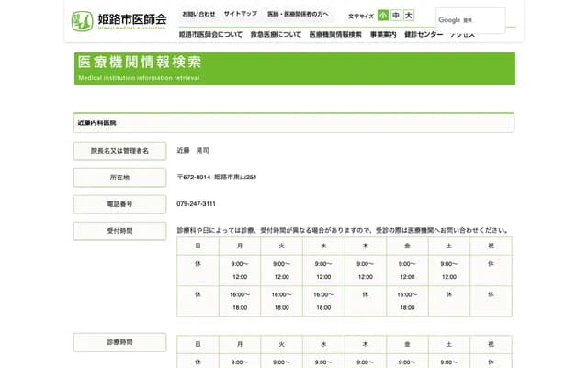The width and height of the screenshot is (588, 368).
Task: Open the サイトマップ link
Action: [241, 15]
